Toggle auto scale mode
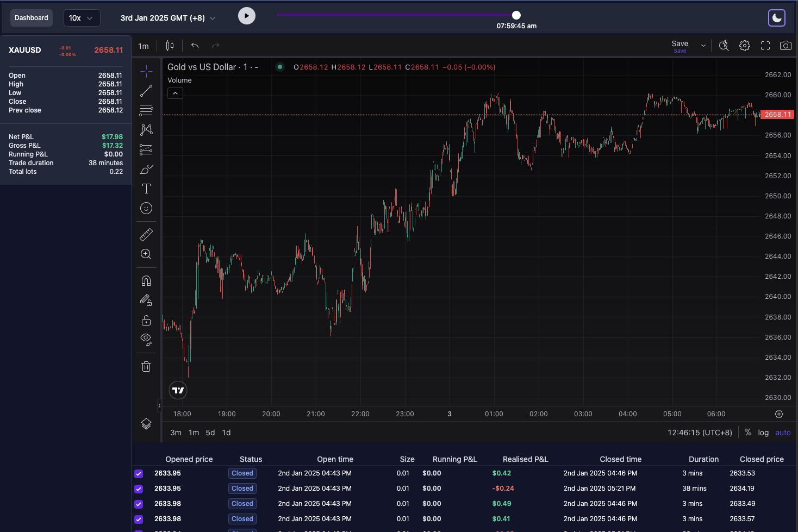Viewport: 798px width, 532px height. pos(783,433)
